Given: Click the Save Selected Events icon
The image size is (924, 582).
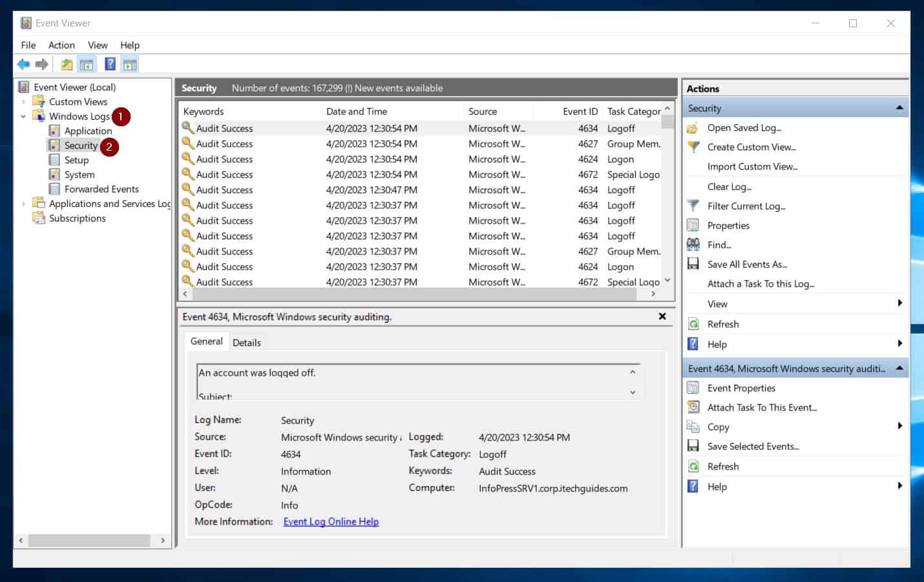Looking at the screenshot, I should coord(693,446).
